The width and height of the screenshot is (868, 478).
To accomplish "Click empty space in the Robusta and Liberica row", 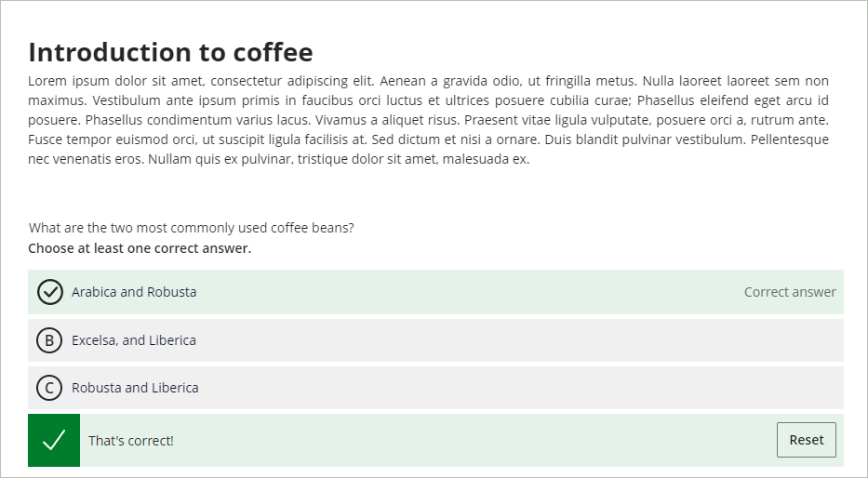I will [499, 388].
